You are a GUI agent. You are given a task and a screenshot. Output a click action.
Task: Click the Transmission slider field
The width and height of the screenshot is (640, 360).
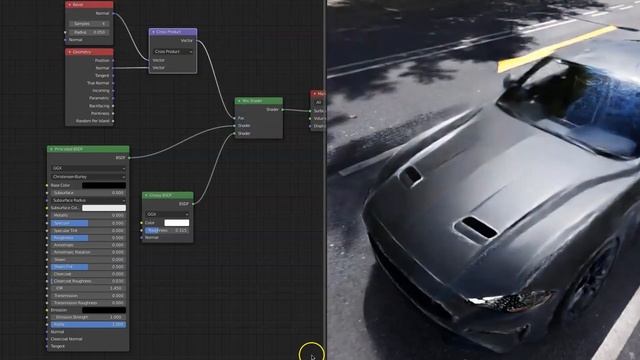[x=88, y=296]
